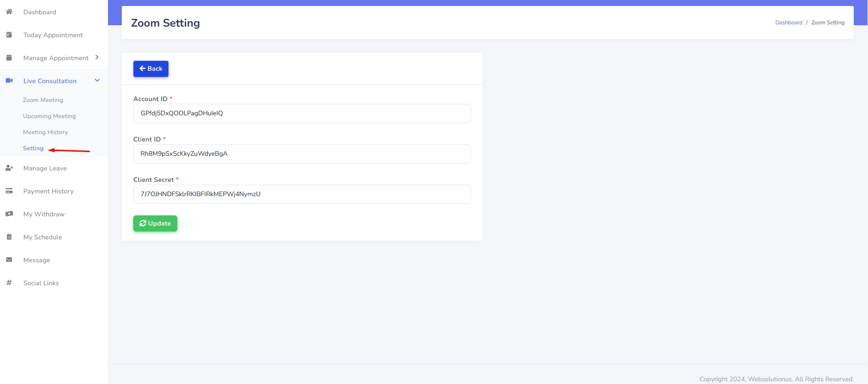Go to Upcoming Meeting submenu item
Viewport: 868px width, 384px height.
point(49,116)
